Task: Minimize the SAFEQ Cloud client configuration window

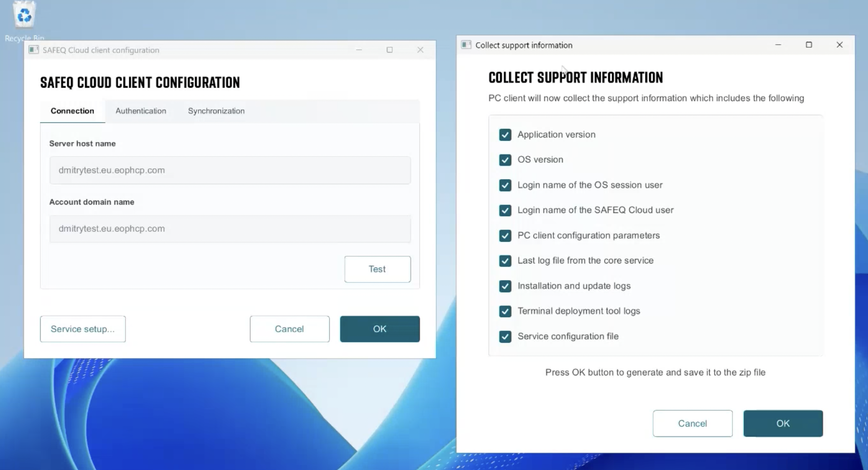Action: (x=359, y=50)
